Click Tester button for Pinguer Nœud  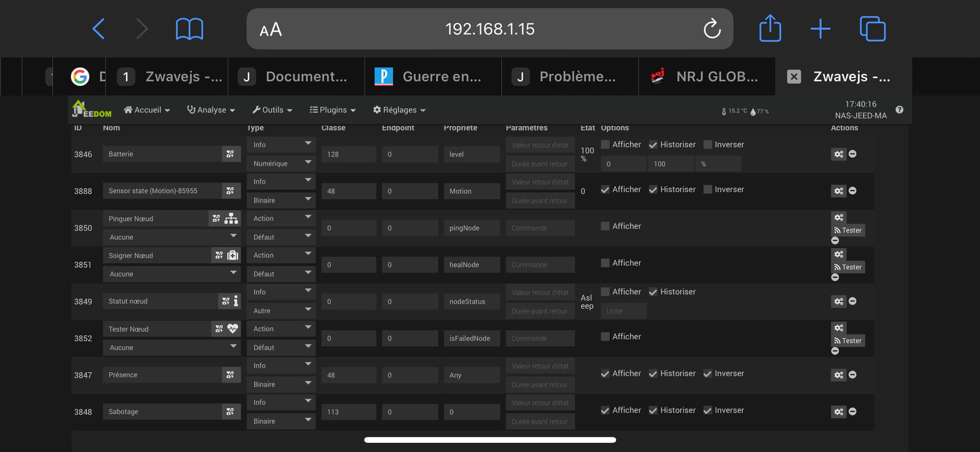click(x=848, y=231)
